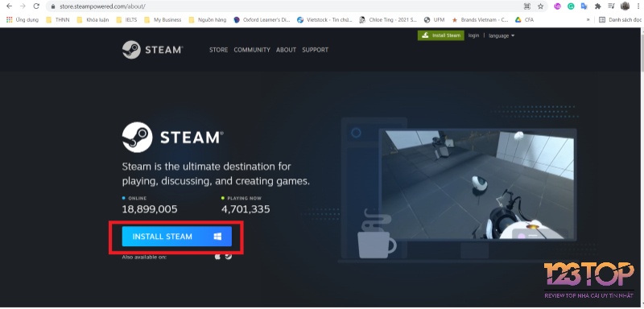The height and width of the screenshot is (309, 644).
Task: Open the My Business bookmark folder
Action: pos(163,19)
